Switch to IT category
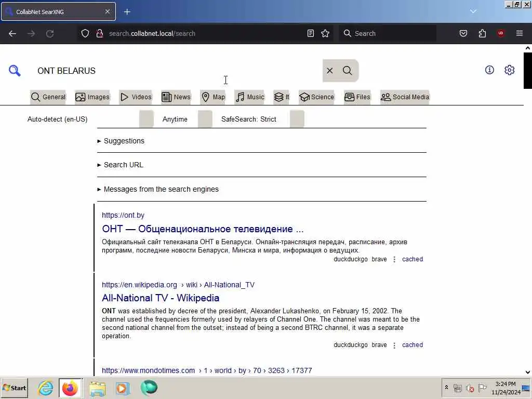Image resolution: width=532 pixels, height=399 pixels. point(281,97)
